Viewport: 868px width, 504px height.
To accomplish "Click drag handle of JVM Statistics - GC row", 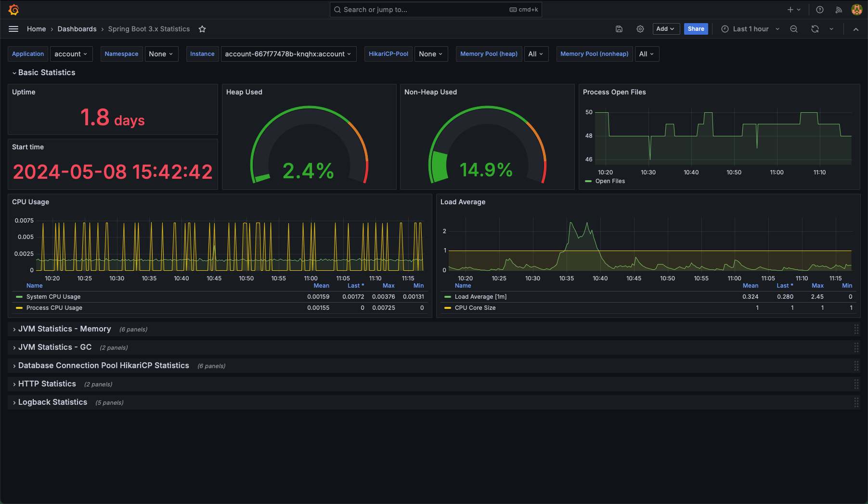I will [x=856, y=347].
